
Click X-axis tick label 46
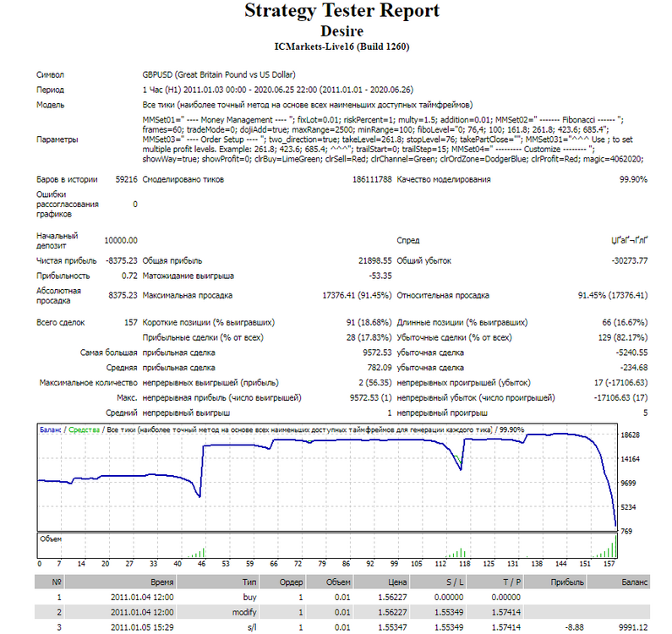pyautogui.click(x=201, y=564)
